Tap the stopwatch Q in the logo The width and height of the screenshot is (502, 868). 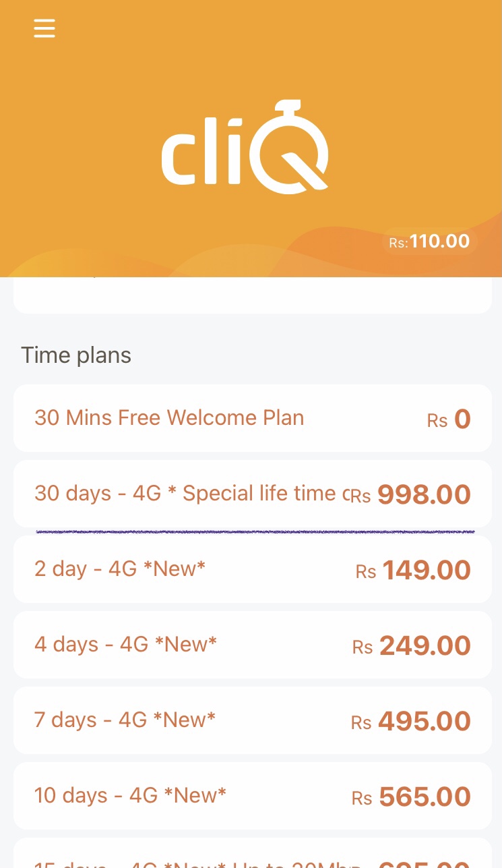[x=290, y=147]
